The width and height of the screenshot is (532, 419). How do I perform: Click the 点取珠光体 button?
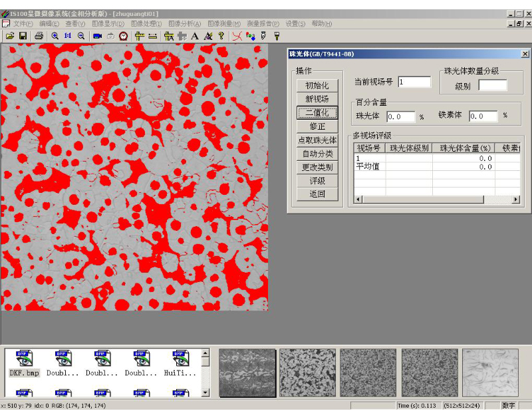(317, 140)
